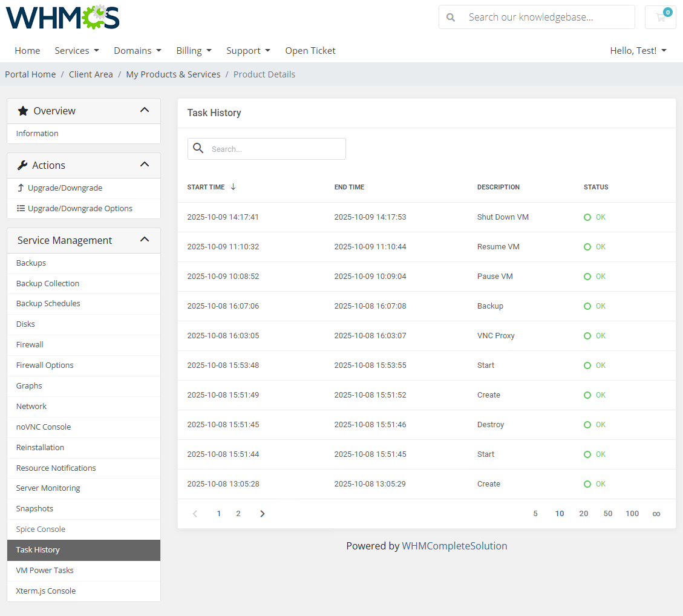Image resolution: width=683 pixels, height=616 pixels.
Task: Click the Start Time sort arrow
Action: (x=234, y=186)
